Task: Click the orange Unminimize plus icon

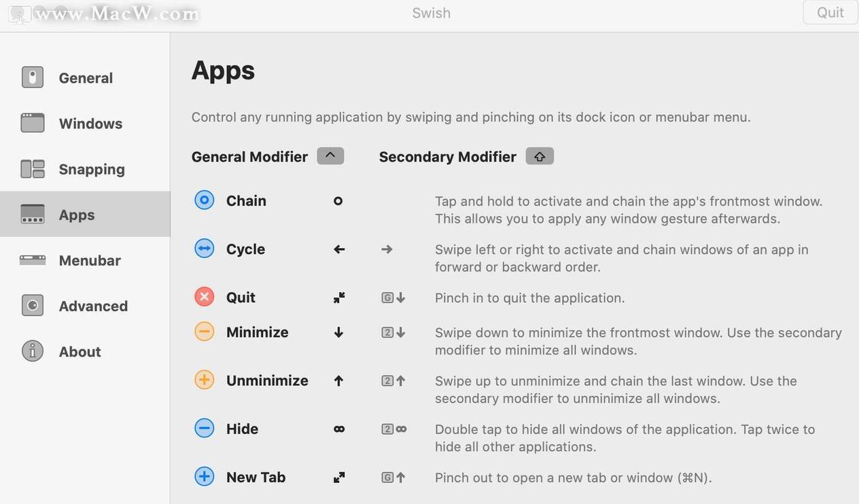Action: [204, 380]
